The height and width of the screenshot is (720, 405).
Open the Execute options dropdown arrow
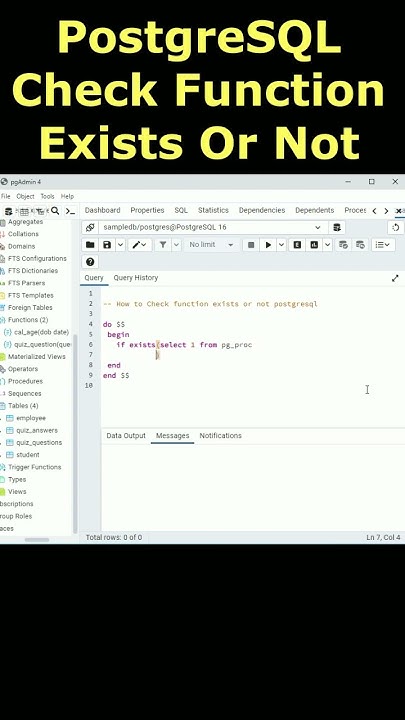pos(281,245)
